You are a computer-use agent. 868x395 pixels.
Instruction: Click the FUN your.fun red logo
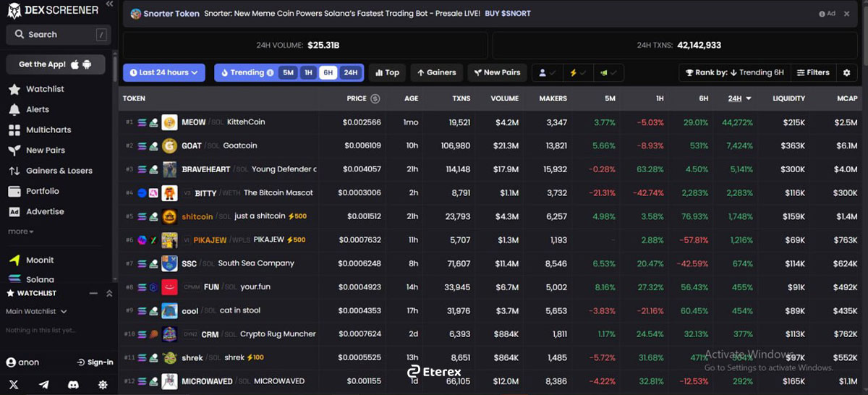169,286
